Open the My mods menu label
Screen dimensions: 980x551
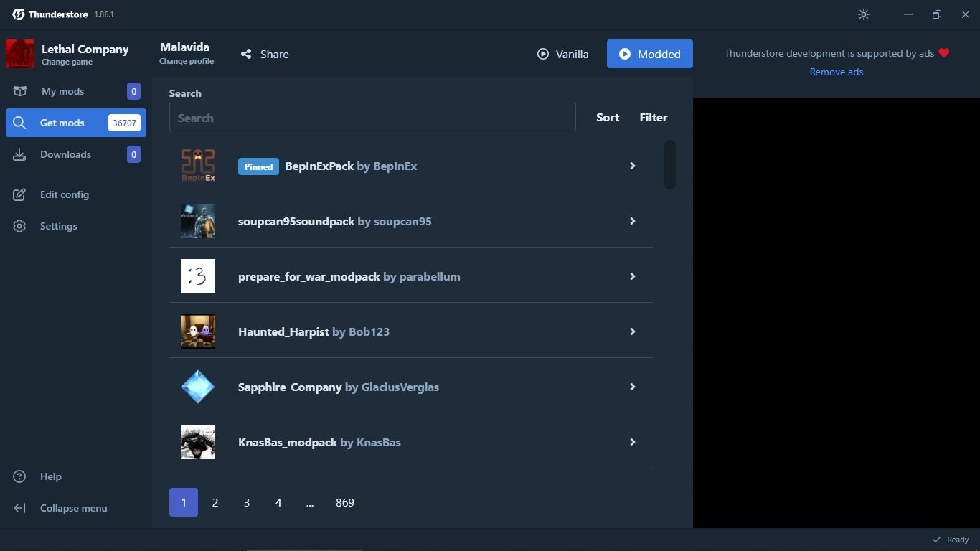pos(62,91)
